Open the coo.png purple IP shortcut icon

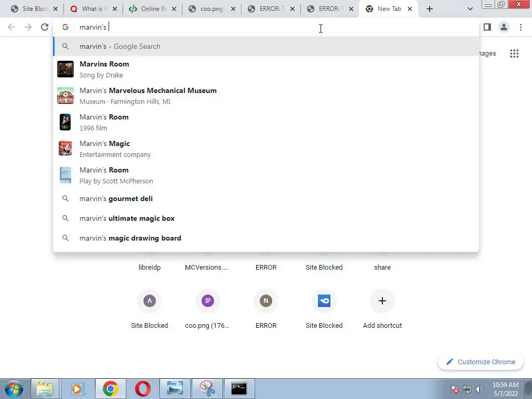[x=208, y=301]
